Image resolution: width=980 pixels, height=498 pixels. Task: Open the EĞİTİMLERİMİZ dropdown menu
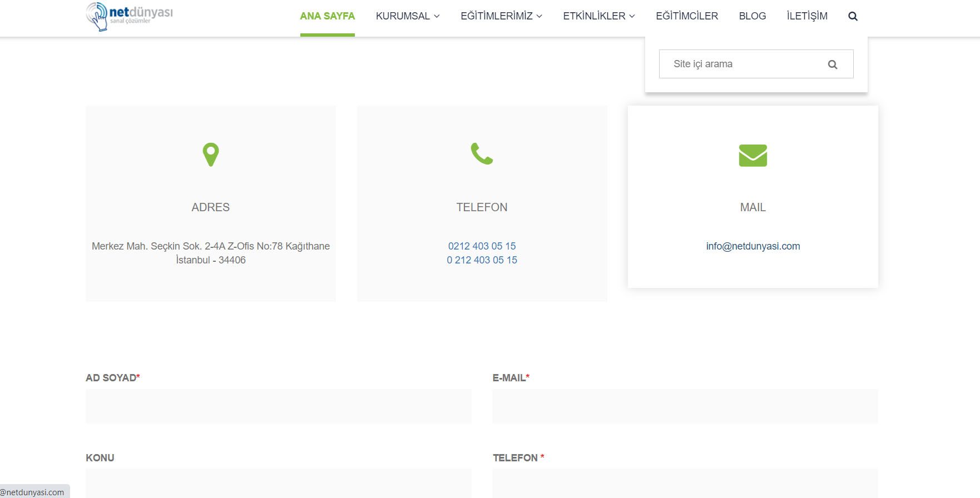(x=501, y=16)
